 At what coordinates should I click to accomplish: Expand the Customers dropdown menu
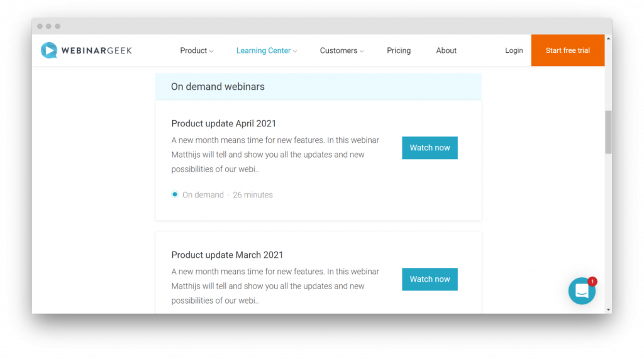point(341,51)
